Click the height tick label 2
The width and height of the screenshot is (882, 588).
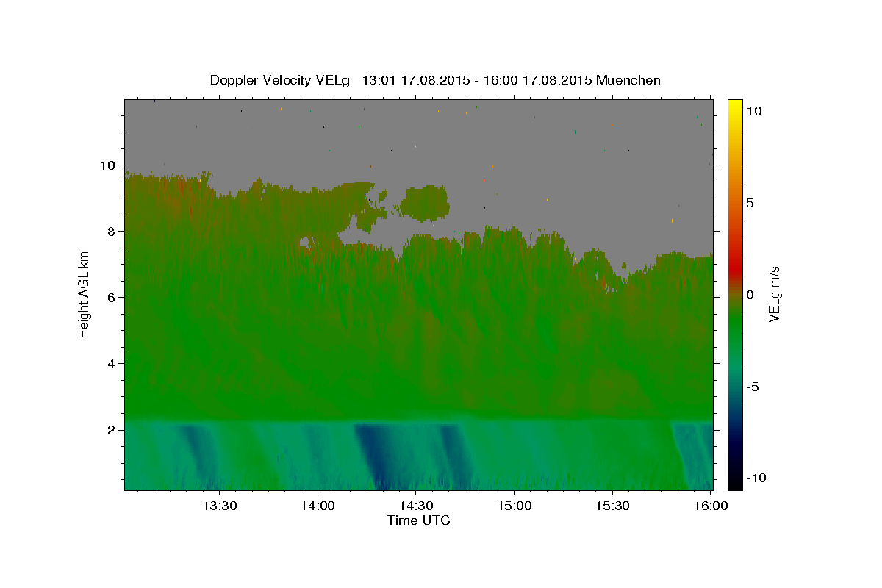coord(113,429)
